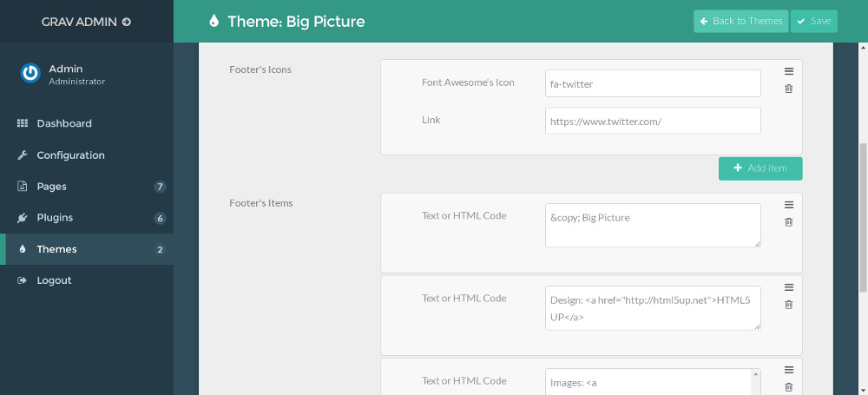Click the Font Awesome's Icon label
The image size is (868, 395).
click(x=468, y=82)
